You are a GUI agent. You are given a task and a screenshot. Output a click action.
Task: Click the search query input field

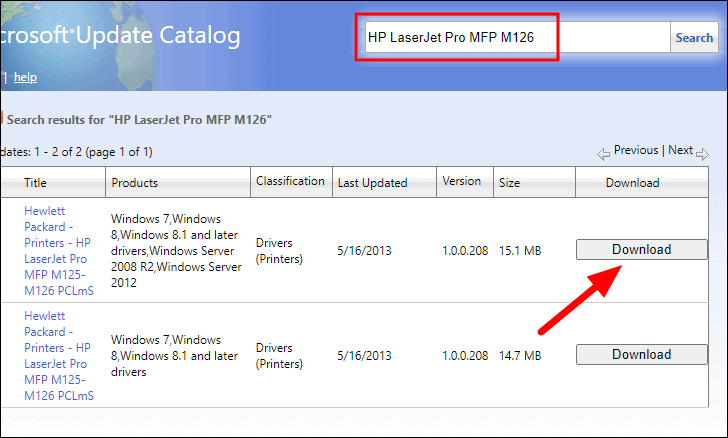pos(517,37)
